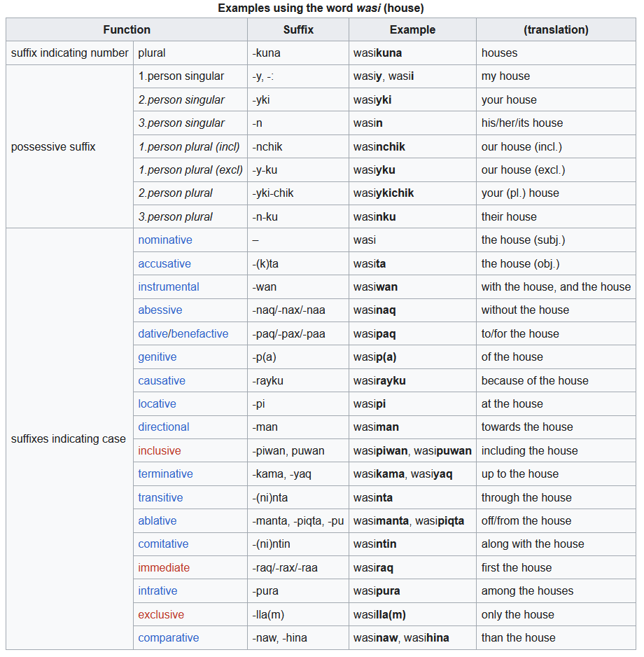
Task: Click the 'houses' translation cell
Action: (556, 53)
